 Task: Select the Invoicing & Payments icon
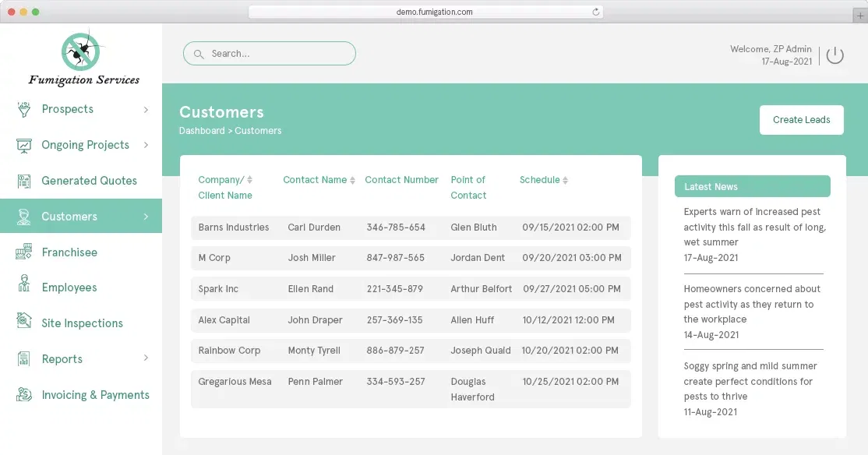(24, 395)
